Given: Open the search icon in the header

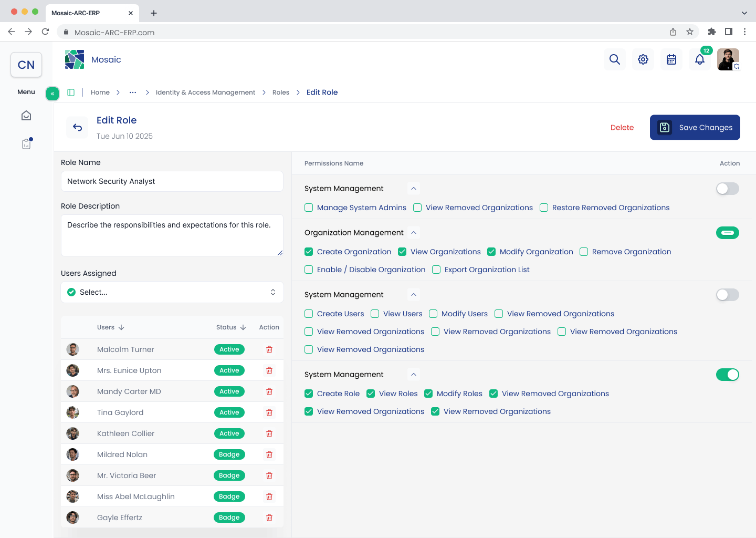Looking at the screenshot, I should coord(615,59).
